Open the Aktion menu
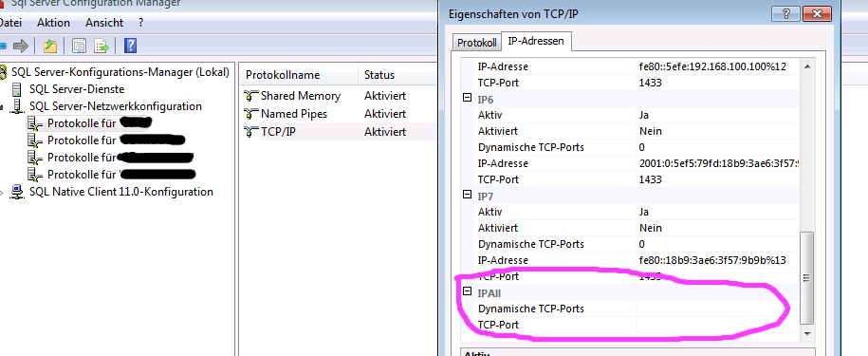 point(54,23)
